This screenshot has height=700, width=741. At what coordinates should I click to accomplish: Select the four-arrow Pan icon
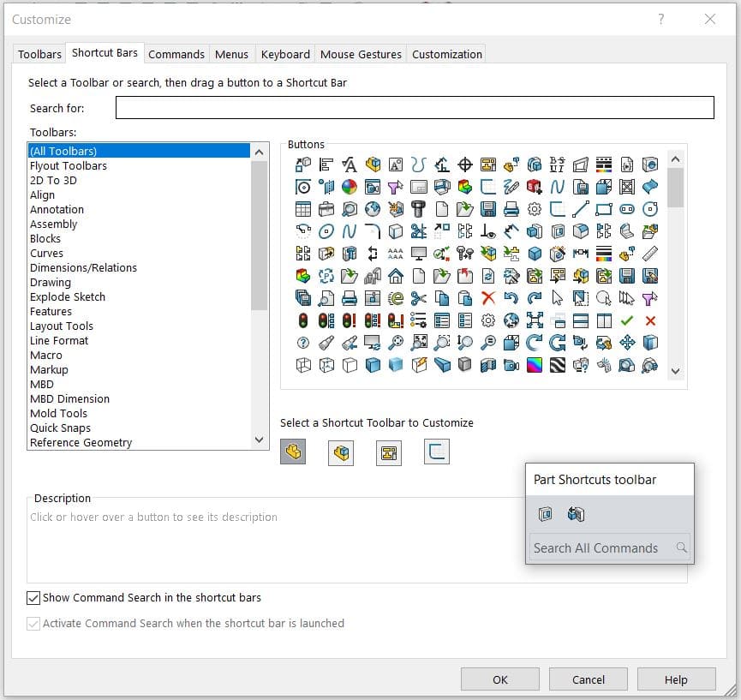point(627,343)
